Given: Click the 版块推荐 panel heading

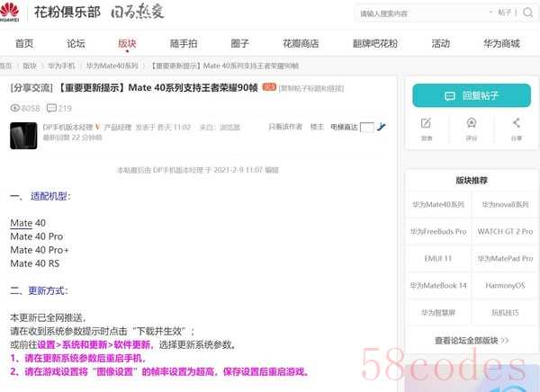Looking at the screenshot, I should [472, 180].
